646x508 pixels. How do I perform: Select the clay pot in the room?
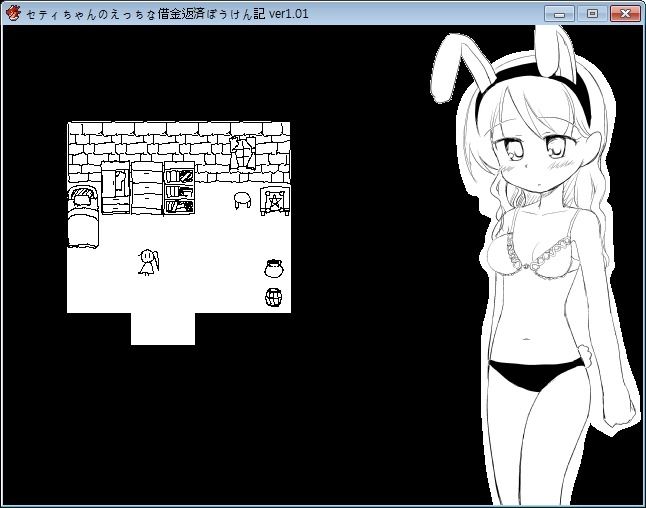(274, 268)
